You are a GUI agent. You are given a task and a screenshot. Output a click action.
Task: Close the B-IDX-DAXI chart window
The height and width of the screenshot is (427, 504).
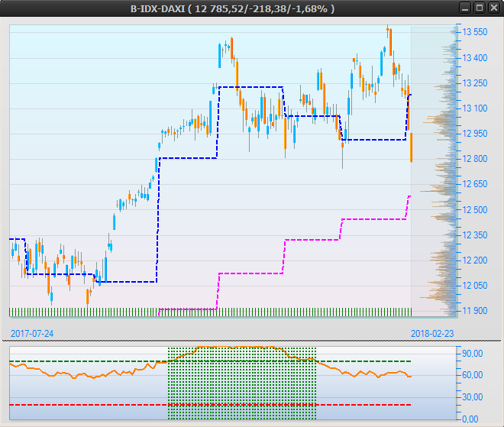point(493,8)
